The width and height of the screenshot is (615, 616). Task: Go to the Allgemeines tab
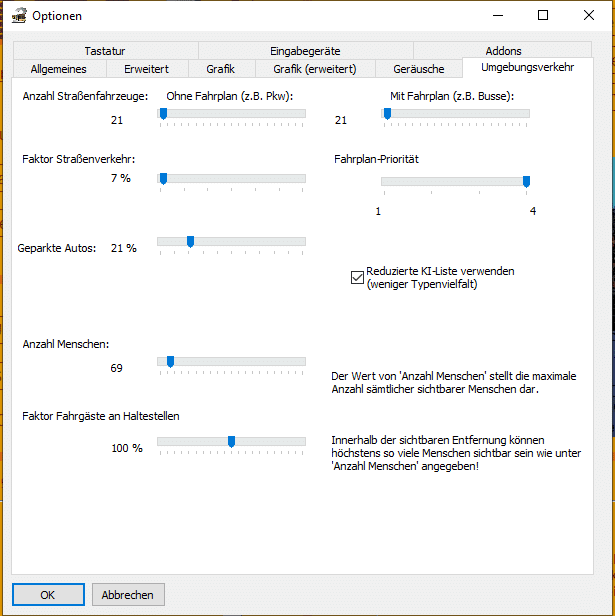59,69
